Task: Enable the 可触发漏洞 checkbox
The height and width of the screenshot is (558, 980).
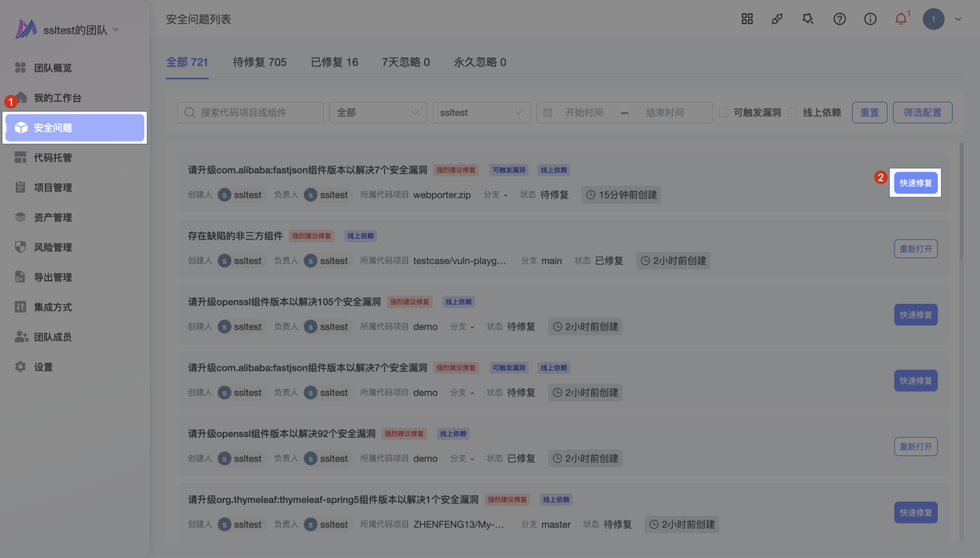Action: tap(724, 113)
